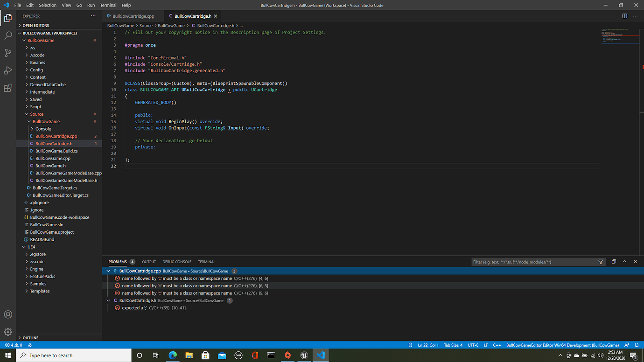Change file encoding via the UTF-8 status item
The image size is (644, 362).
[473, 345]
